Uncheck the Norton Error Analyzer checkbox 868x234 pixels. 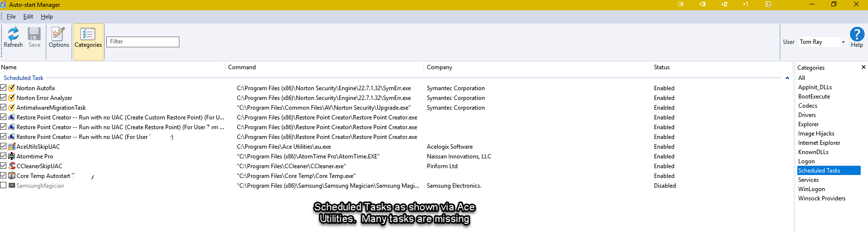[x=3, y=98]
